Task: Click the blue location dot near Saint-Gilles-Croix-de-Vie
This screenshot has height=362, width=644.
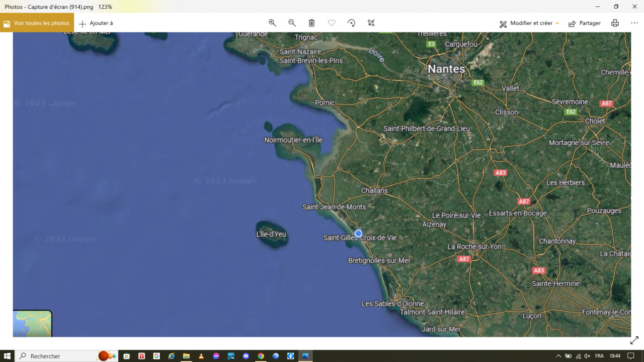Action: tap(358, 233)
